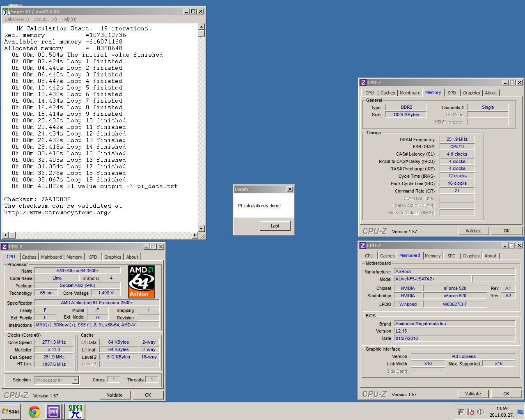Open the Processor #1 selection dropdown

tap(75, 380)
